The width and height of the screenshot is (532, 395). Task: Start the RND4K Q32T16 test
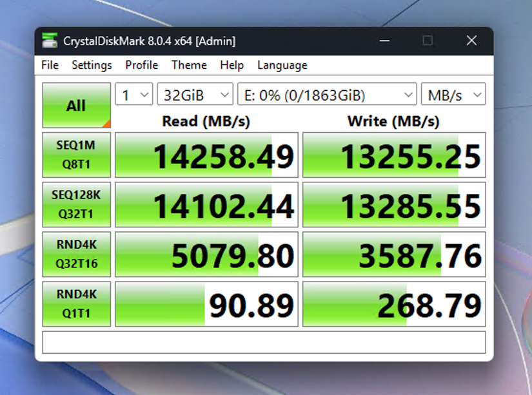point(76,254)
